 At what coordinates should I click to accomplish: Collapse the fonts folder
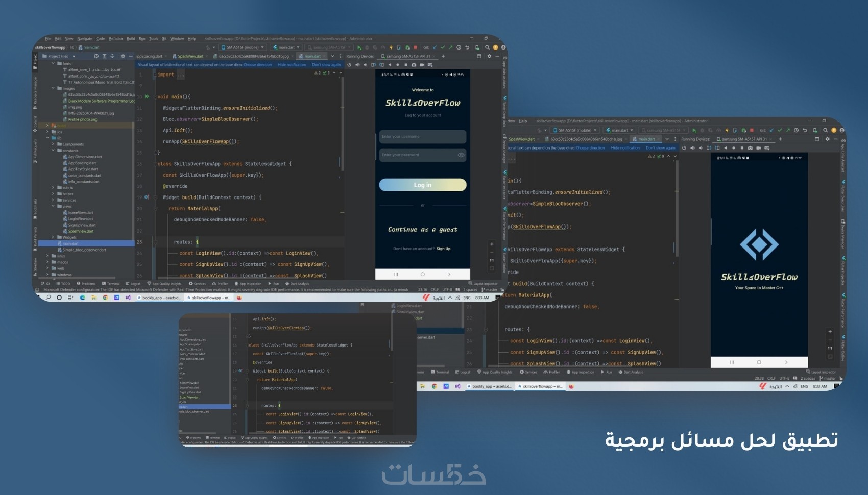tap(53, 63)
